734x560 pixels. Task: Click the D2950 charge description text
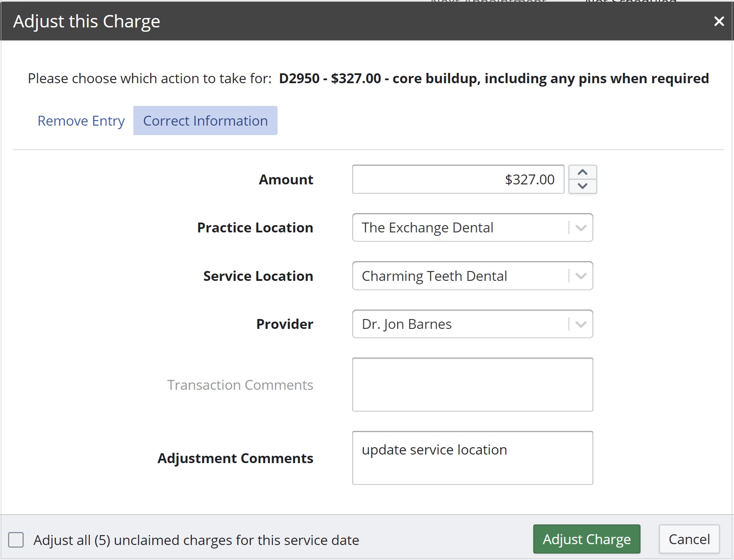click(494, 78)
